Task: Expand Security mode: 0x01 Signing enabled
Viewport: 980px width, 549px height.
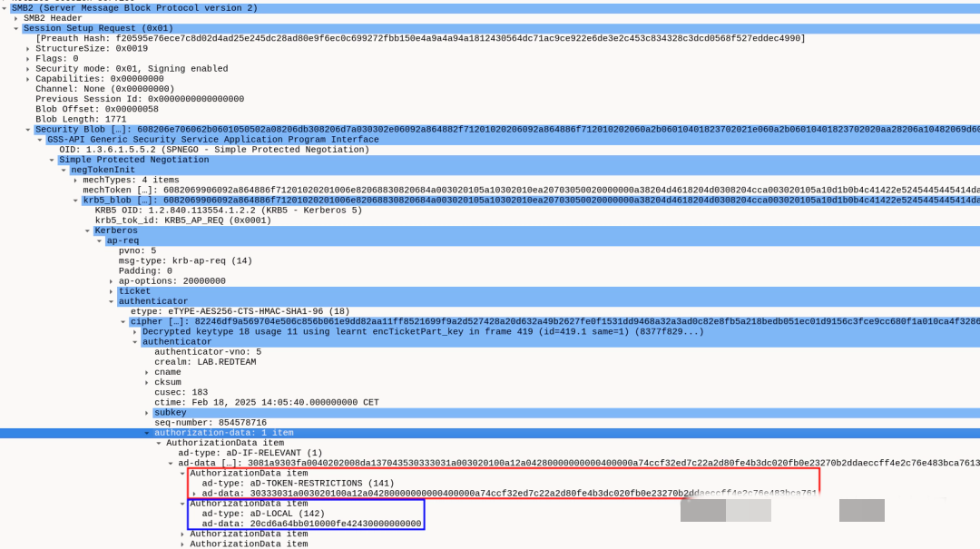Action: click(28, 69)
